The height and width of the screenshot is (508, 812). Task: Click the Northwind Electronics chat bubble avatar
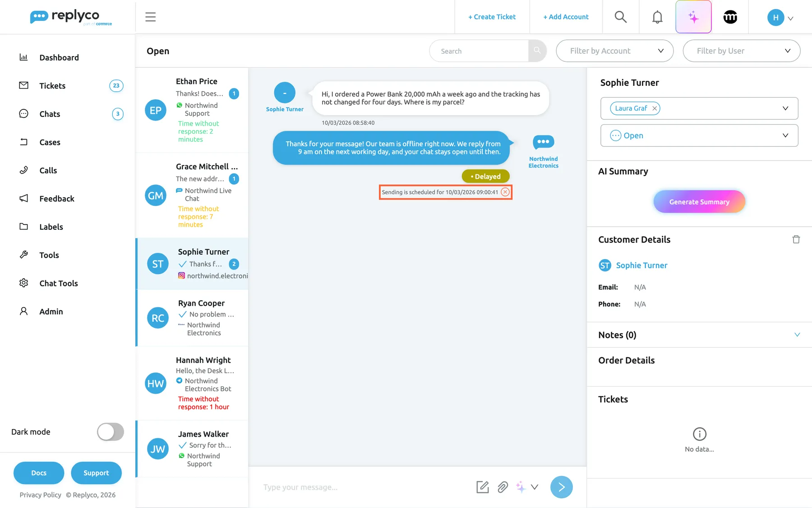tap(543, 142)
